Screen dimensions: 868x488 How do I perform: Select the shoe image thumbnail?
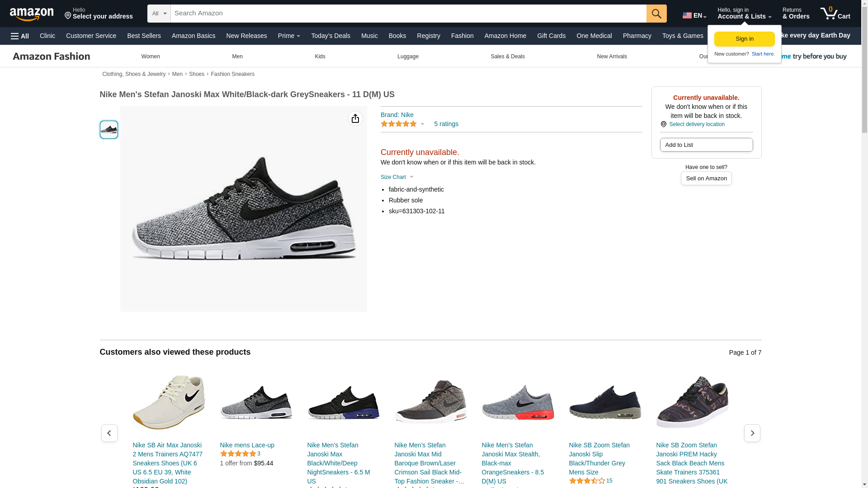109,130
